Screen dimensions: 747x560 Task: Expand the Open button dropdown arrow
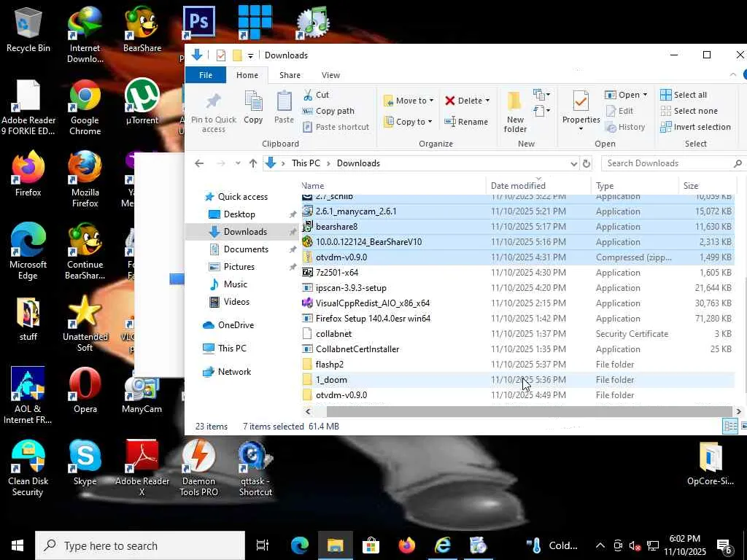point(645,95)
